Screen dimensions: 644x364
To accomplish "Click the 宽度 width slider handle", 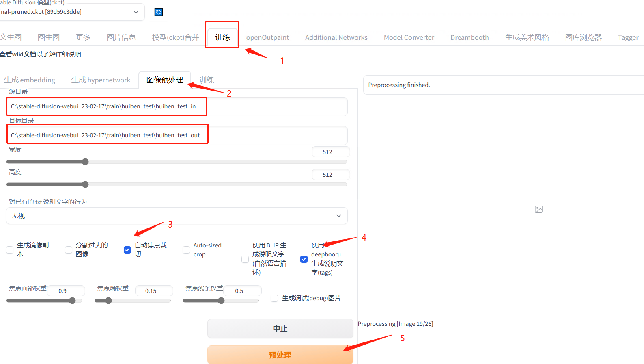I will click(85, 162).
